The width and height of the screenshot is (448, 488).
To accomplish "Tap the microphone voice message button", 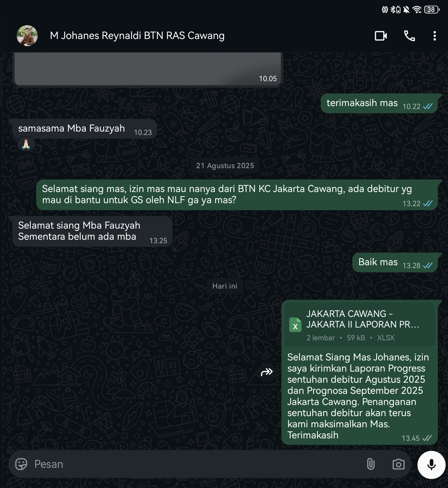I will click(431, 465).
